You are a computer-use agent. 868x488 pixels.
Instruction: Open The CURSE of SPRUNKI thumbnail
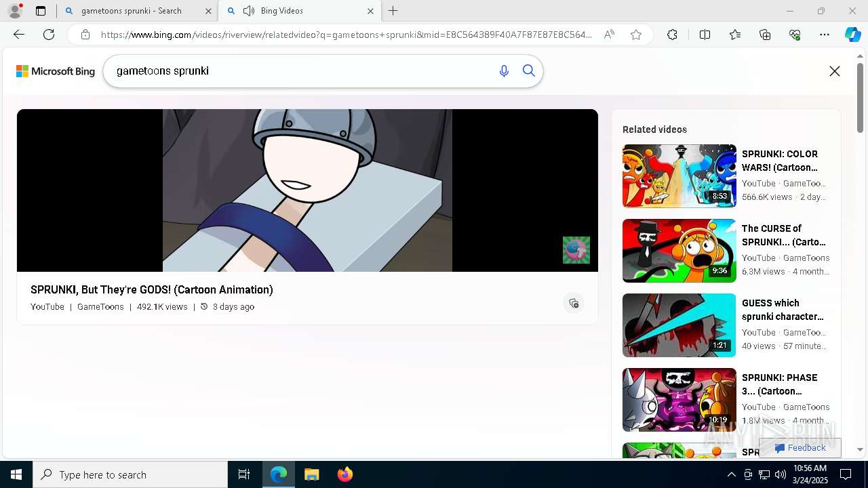click(679, 251)
